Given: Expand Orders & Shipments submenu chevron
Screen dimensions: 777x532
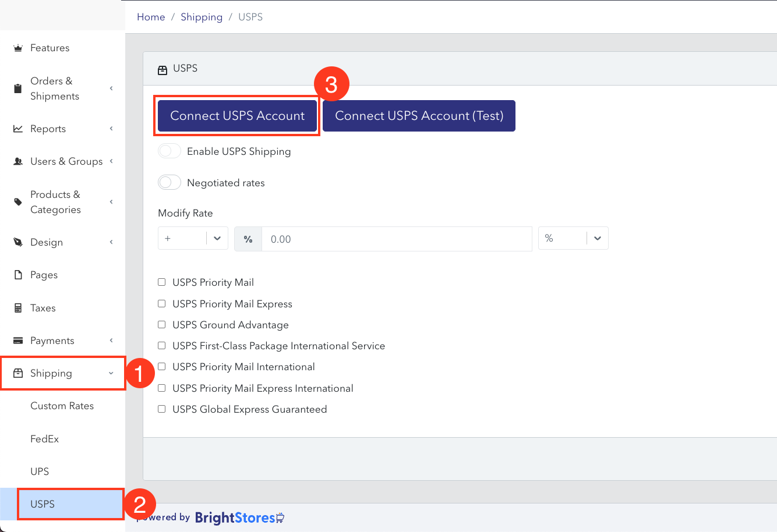Looking at the screenshot, I should (x=111, y=88).
